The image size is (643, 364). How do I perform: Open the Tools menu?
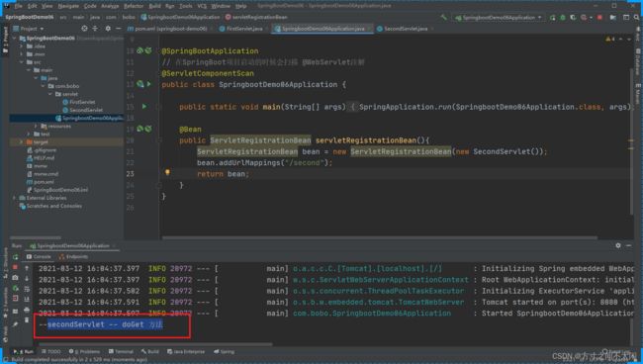pyautogui.click(x=185, y=6)
